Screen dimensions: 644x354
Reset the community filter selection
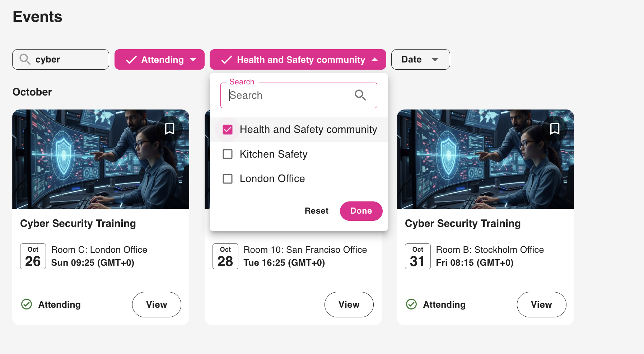click(x=316, y=211)
